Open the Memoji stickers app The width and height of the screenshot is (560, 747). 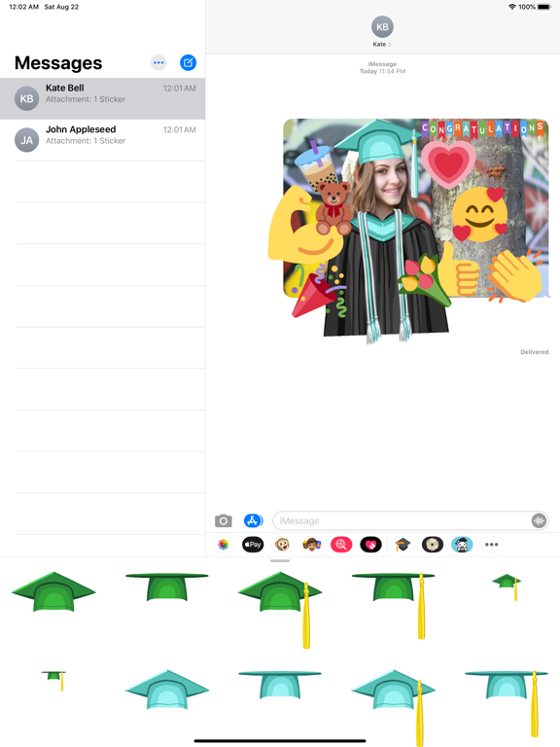pos(312,545)
